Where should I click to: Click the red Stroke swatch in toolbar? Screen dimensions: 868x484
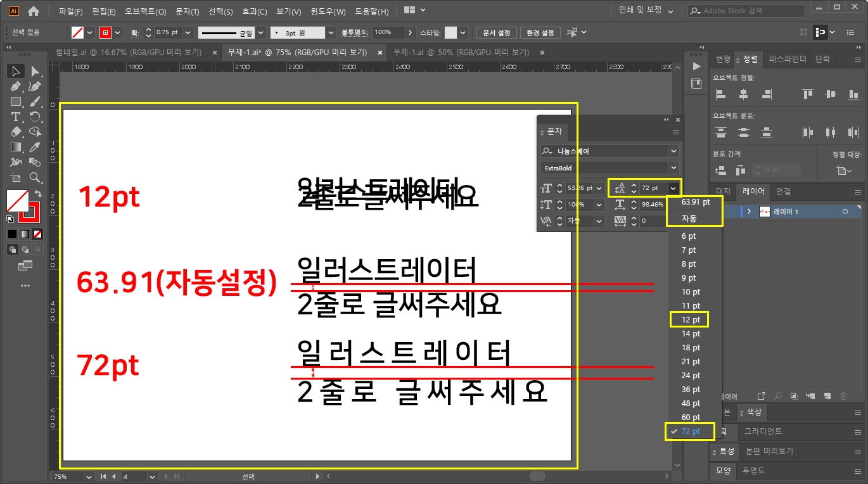30,213
